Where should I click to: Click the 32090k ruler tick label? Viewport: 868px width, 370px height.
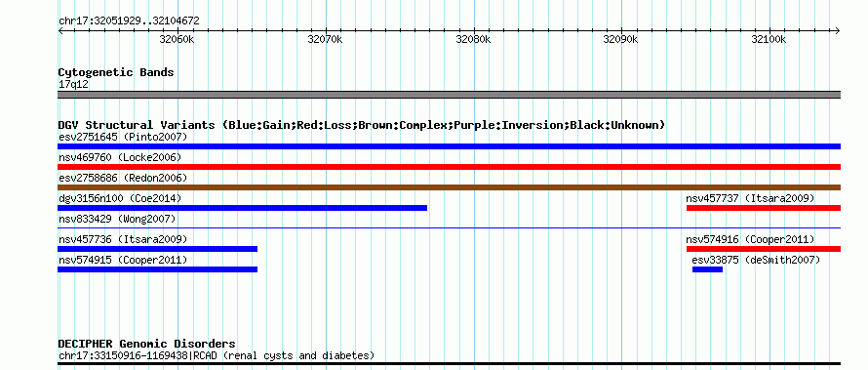click(x=621, y=39)
